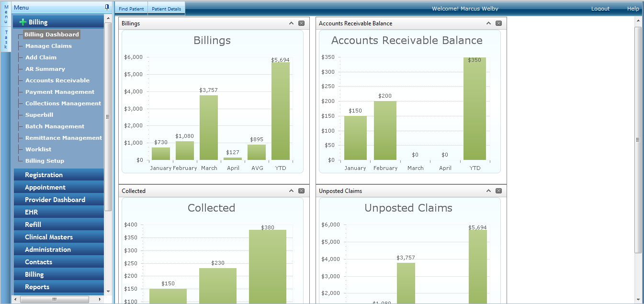Image resolution: width=644 pixels, height=304 pixels.
Task: Collapse the Unposted Claims panel
Action: point(488,191)
